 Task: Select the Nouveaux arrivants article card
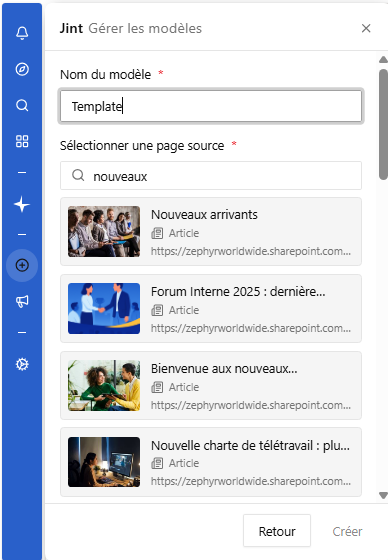pyautogui.click(x=211, y=231)
